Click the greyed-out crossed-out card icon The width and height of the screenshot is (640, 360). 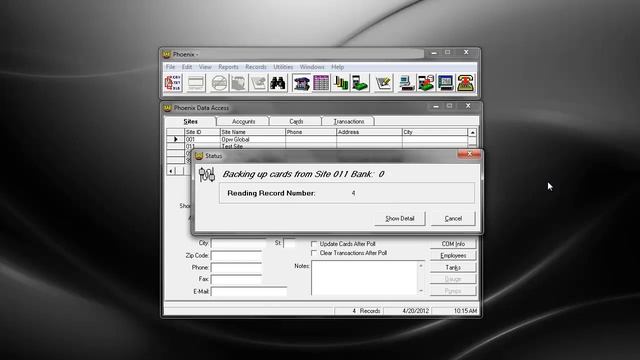219,83
